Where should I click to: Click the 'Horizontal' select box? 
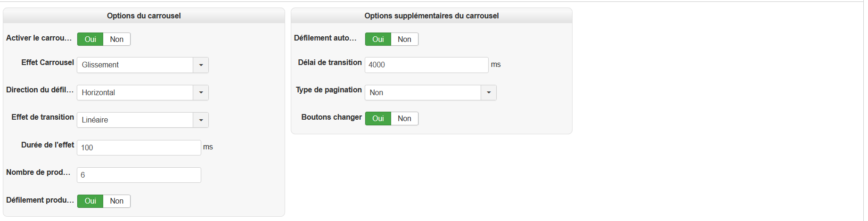(135, 92)
